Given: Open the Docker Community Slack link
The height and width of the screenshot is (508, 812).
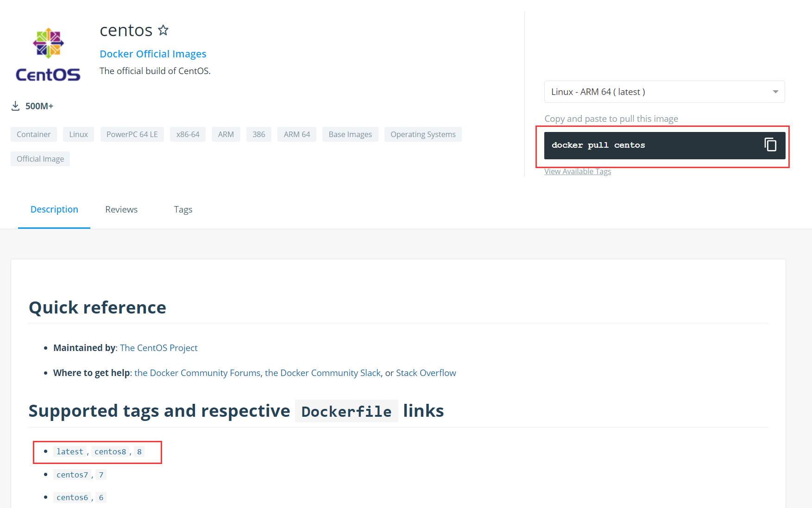Looking at the screenshot, I should click(322, 373).
